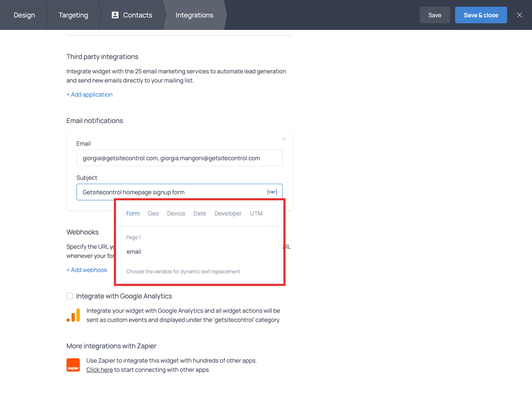Click the + Add application link
This screenshot has height=399, width=532.
point(89,95)
